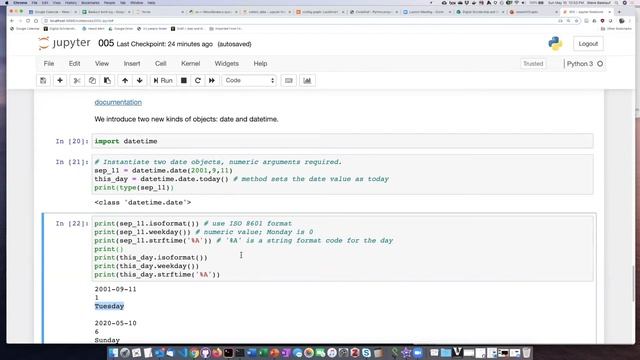640x360 pixels.
Task: Interrupt the kernel with stop icon
Action: tap(184, 80)
